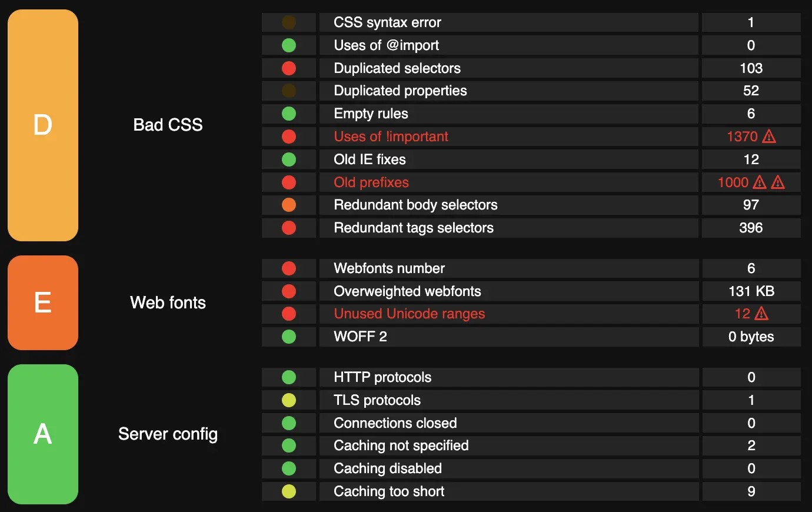Click the Unused Unicode ranges link
Viewport: 812px width, 512px height.
pyautogui.click(x=408, y=314)
